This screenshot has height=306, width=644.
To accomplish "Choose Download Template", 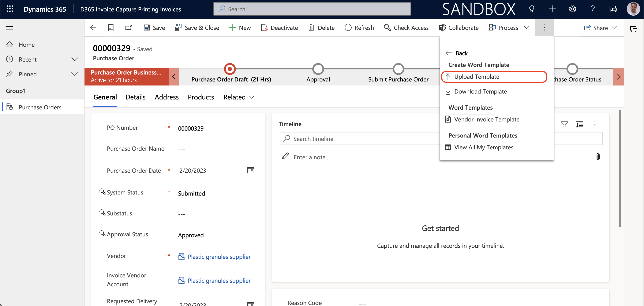I will tap(476, 91).
